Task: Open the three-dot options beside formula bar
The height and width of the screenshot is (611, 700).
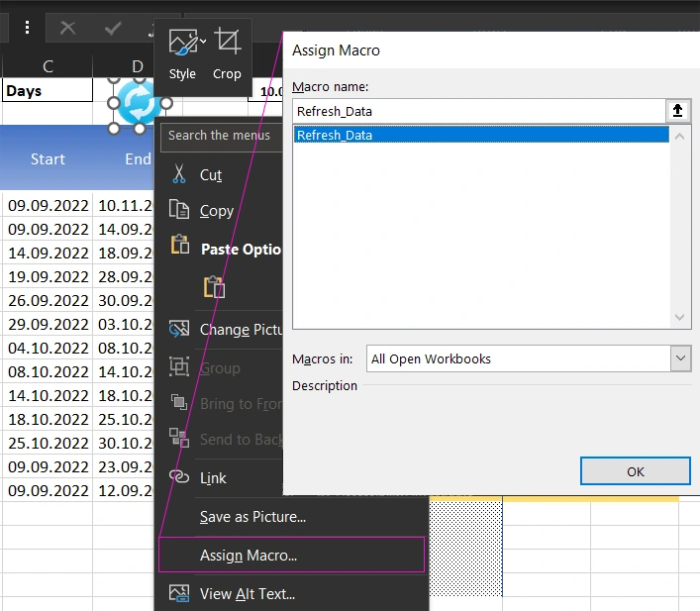Action: pyautogui.click(x=28, y=28)
